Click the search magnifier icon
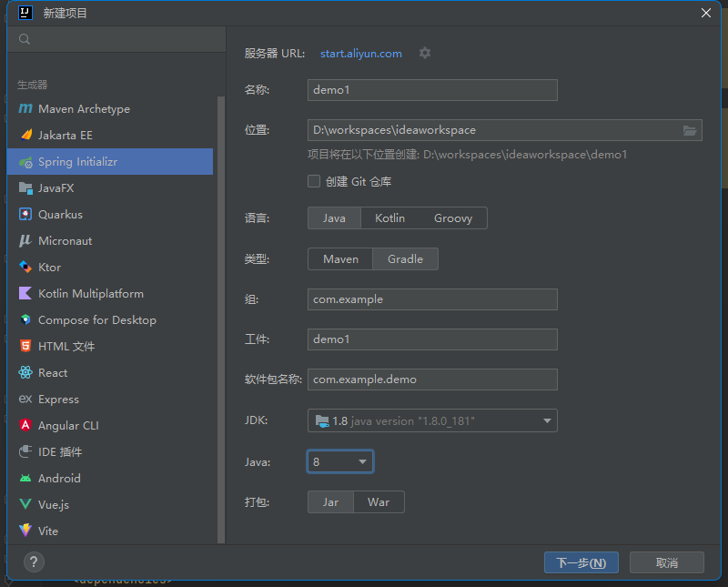This screenshot has height=587, width=728. point(25,39)
